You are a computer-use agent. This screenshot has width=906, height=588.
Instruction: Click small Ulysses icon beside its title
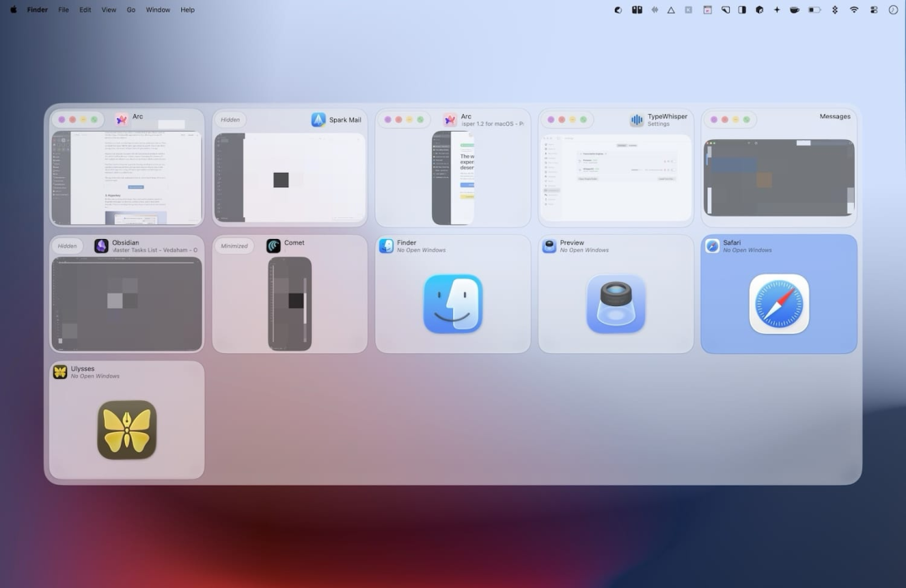[x=60, y=372]
